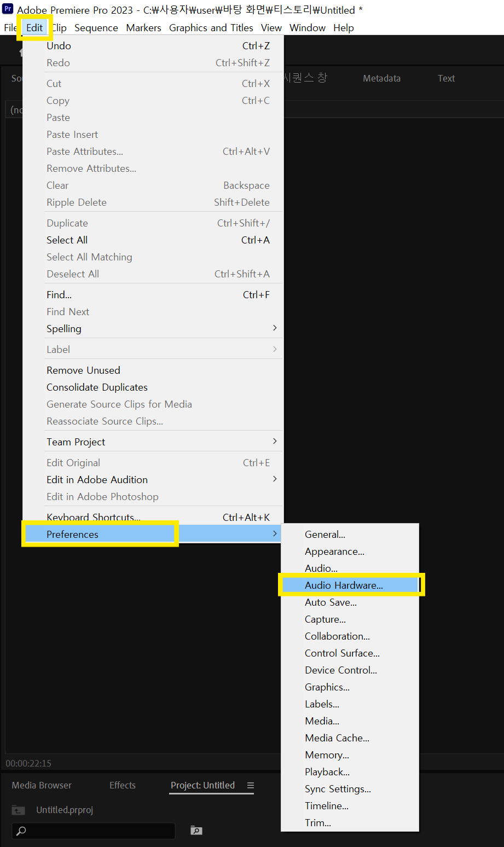The height and width of the screenshot is (847, 504).
Task: Open Auto Save... preferences
Action: (350, 602)
